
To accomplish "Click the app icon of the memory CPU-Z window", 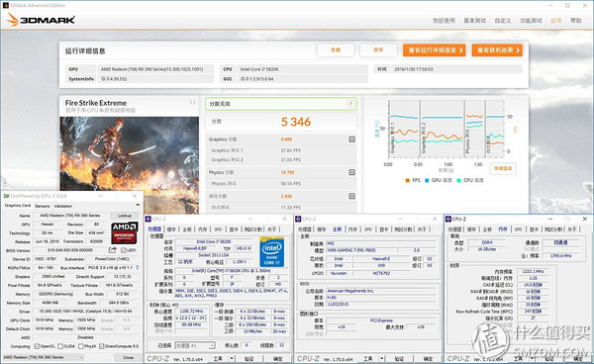I will [448, 219].
